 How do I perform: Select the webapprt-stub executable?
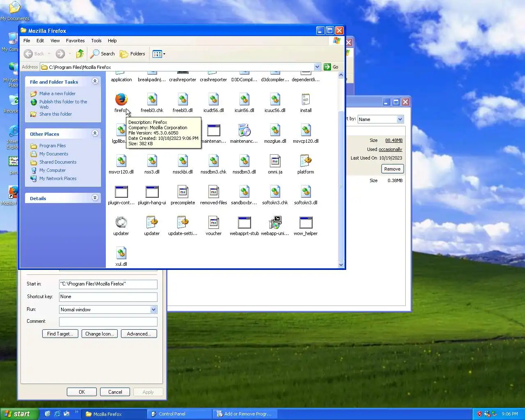244,226
